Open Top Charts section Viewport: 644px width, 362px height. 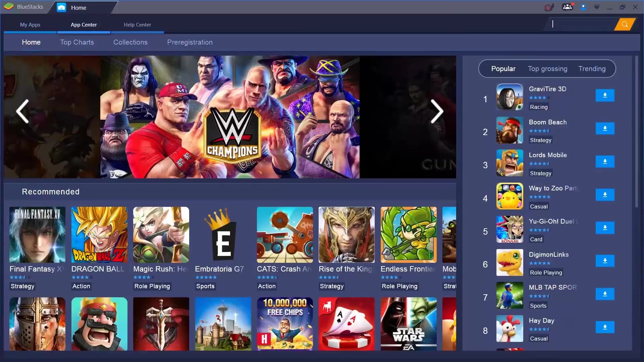click(77, 42)
